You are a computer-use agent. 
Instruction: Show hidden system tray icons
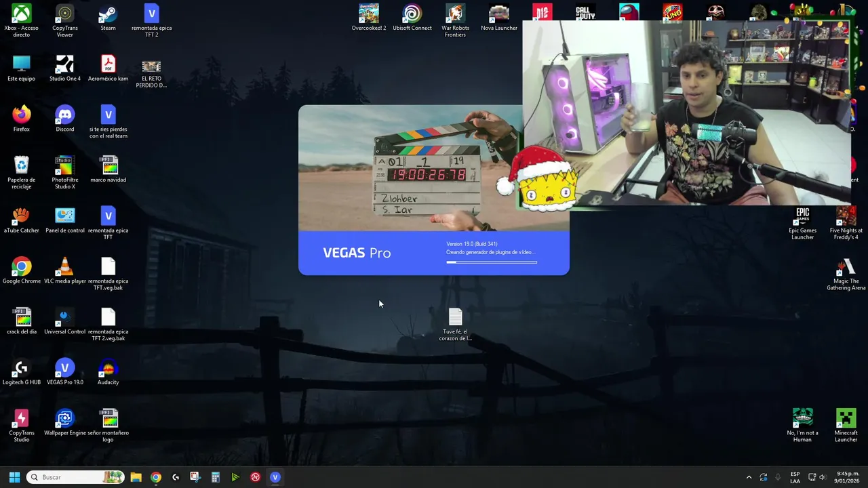point(749,477)
